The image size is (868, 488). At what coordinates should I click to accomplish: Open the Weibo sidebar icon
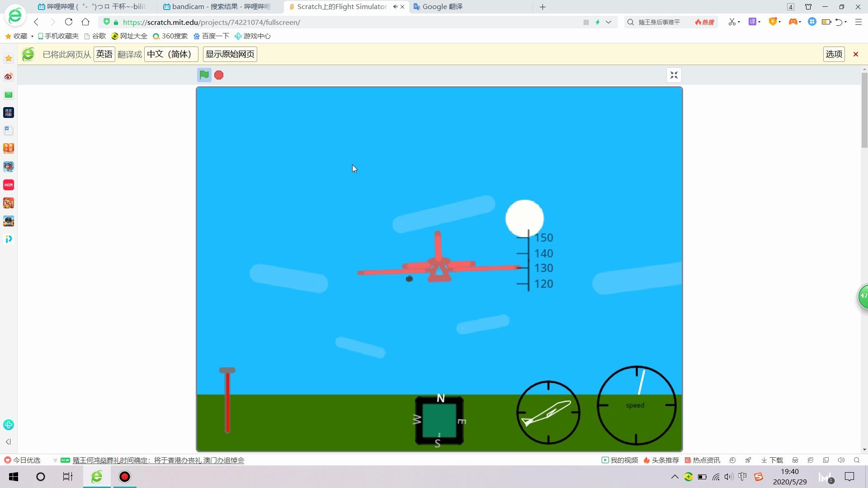9,76
